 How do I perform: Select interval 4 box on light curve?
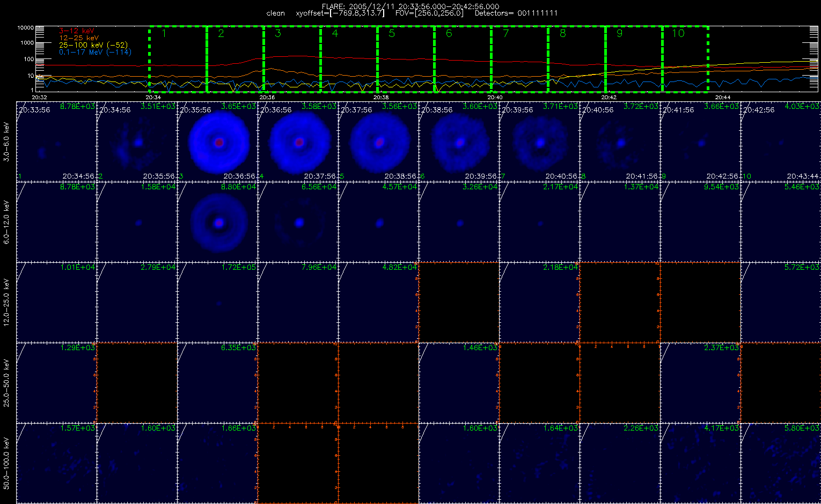(349, 58)
